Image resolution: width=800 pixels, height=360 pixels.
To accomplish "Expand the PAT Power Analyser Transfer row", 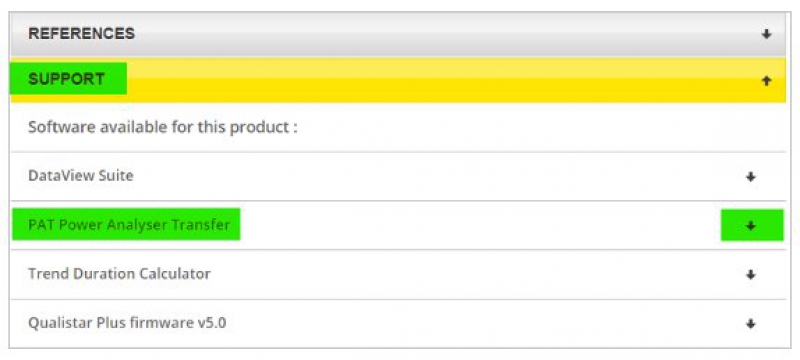I will tap(400, 225).
